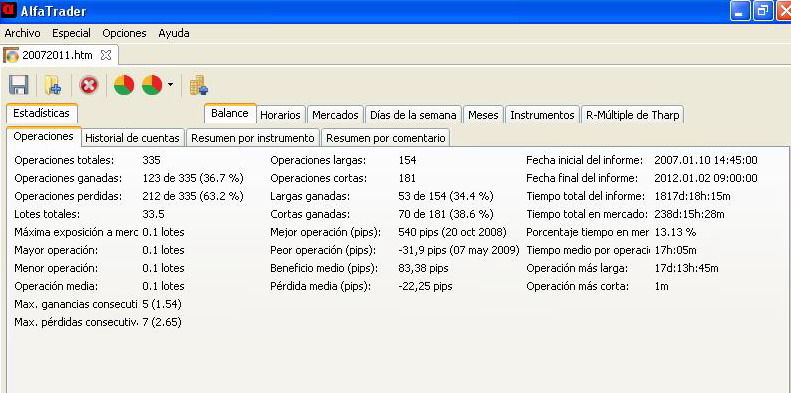Open the Resumen por instrumento sub-tab

tap(253, 138)
